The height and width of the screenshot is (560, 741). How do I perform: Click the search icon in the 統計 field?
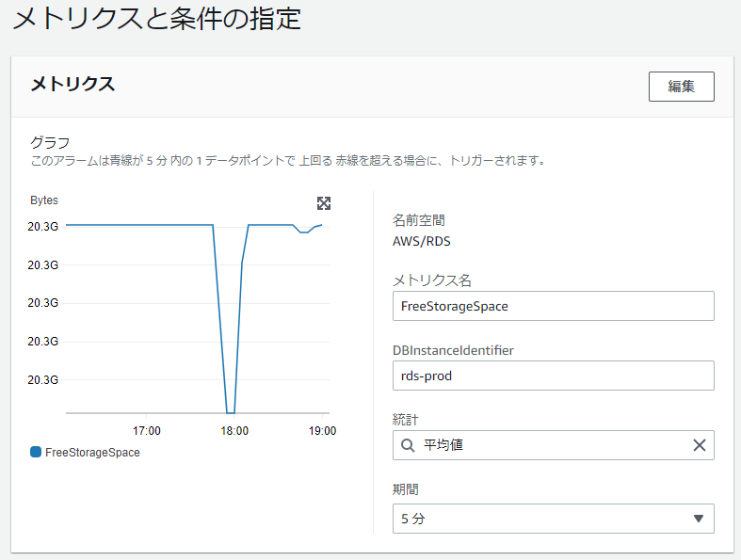[408, 445]
